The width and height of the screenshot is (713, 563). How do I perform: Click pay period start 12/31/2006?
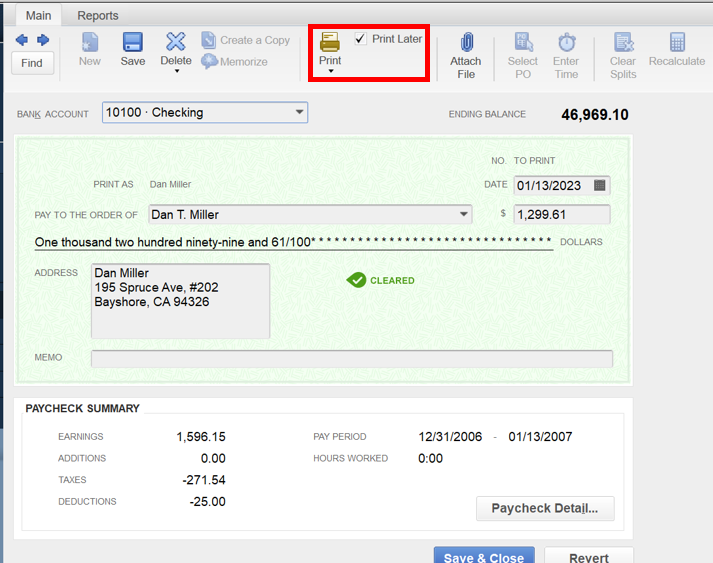[450, 437]
